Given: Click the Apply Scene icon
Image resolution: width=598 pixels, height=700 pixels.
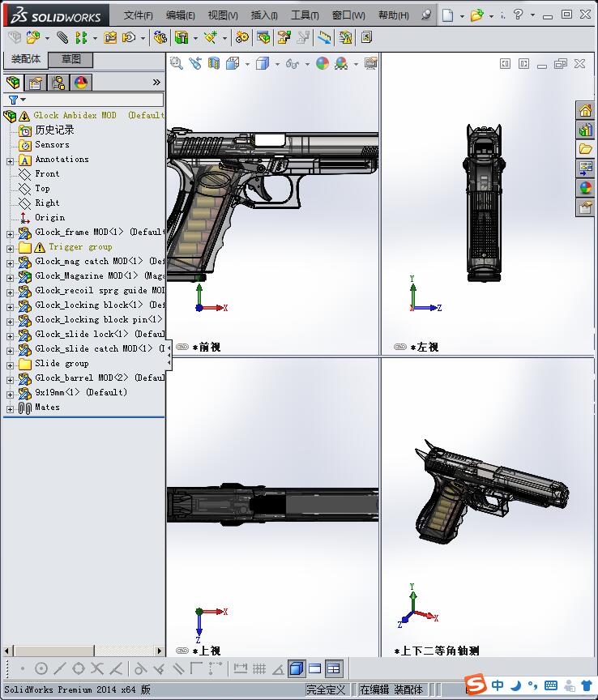Looking at the screenshot, I should 341,63.
